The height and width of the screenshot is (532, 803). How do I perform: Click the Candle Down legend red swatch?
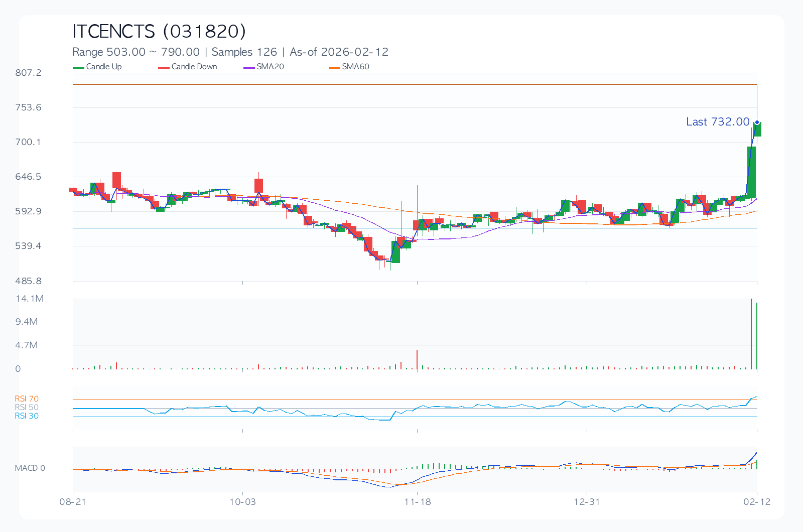[x=164, y=67]
